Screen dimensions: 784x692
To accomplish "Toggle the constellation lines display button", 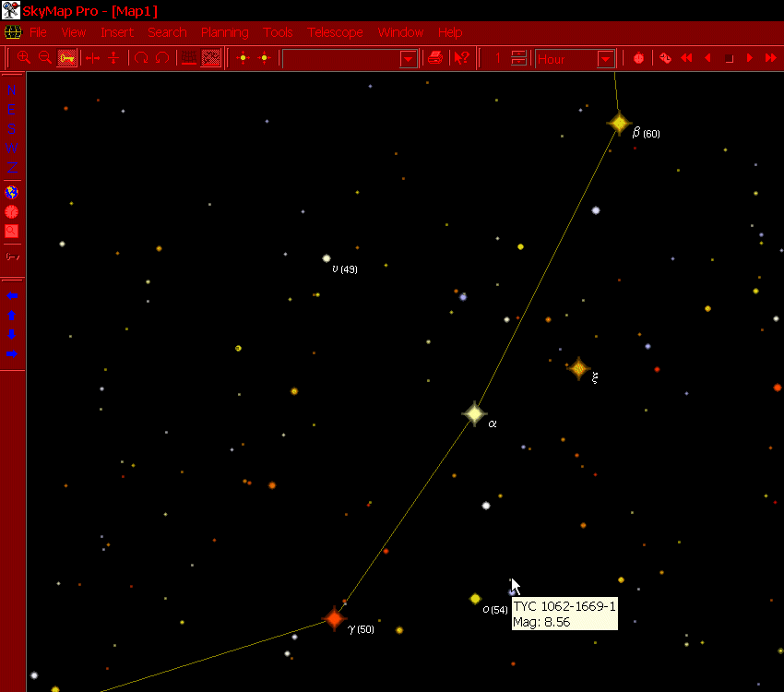I will click(211, 58).
